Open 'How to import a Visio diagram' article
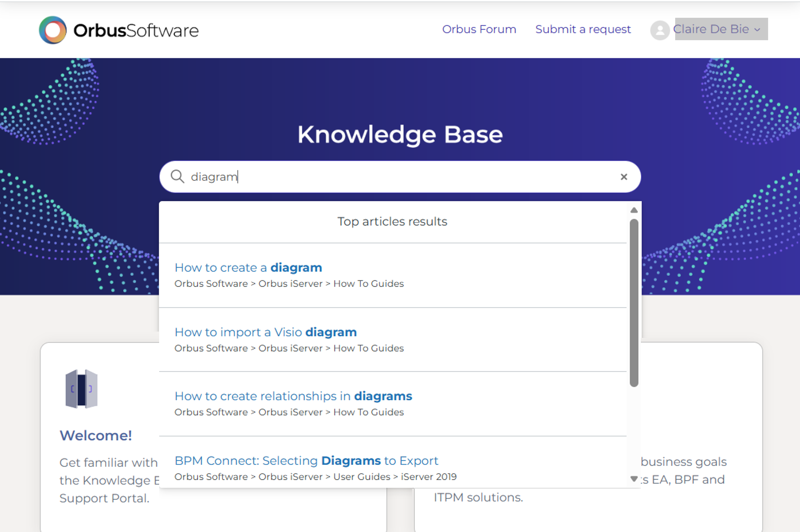 point(266,332)
